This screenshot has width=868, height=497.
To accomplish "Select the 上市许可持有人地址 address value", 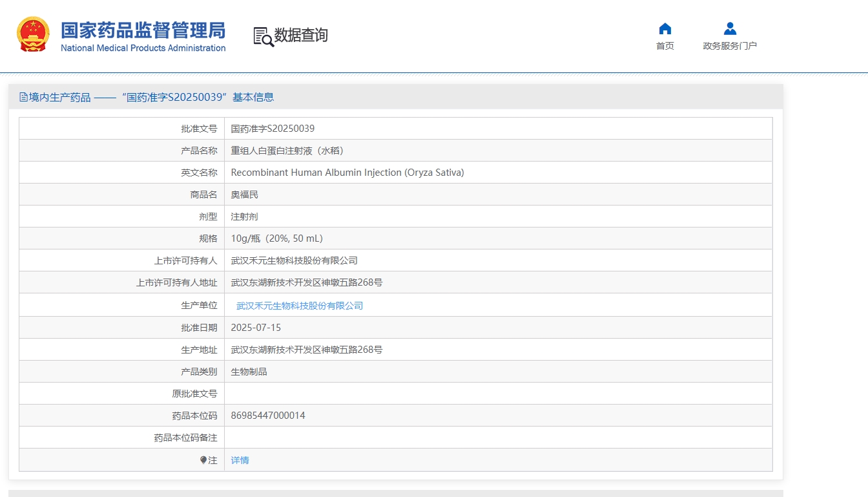I will click(307, 282).
